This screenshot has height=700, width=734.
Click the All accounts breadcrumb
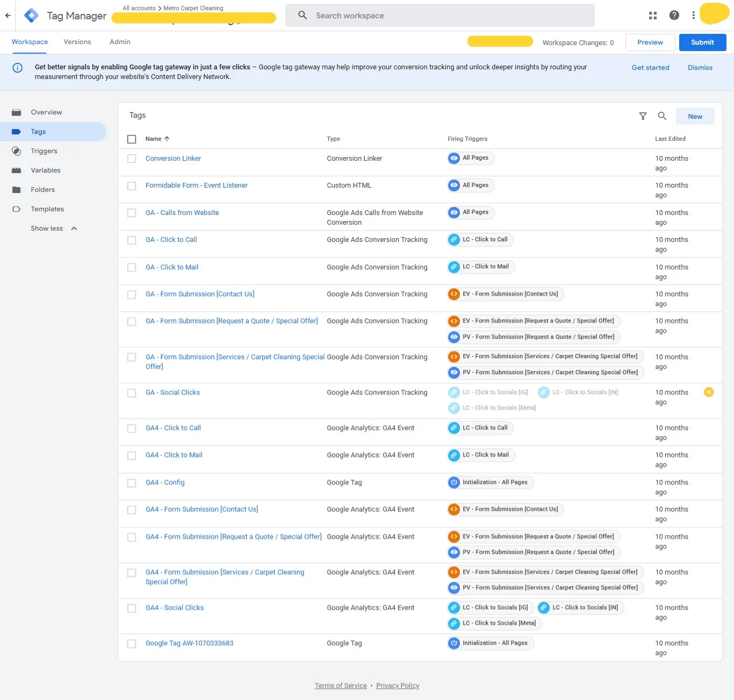[x=139, y=8]
